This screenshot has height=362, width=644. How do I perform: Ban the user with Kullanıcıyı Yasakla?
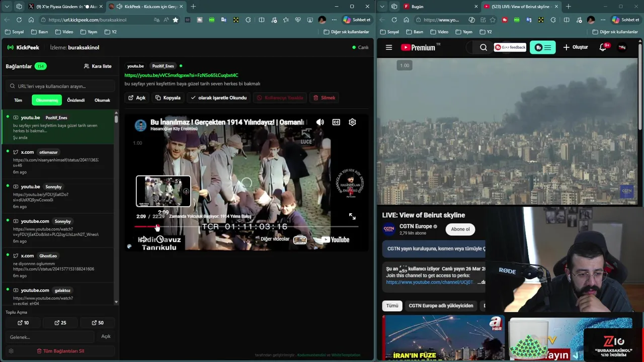280,98
